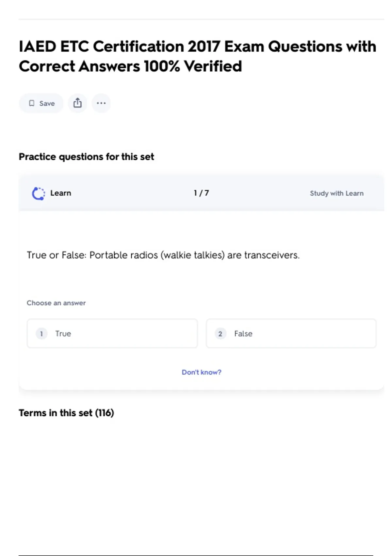Save this study set
This screenshot has width=392, height=556.
pyautogui.click(x=41, y=103)
